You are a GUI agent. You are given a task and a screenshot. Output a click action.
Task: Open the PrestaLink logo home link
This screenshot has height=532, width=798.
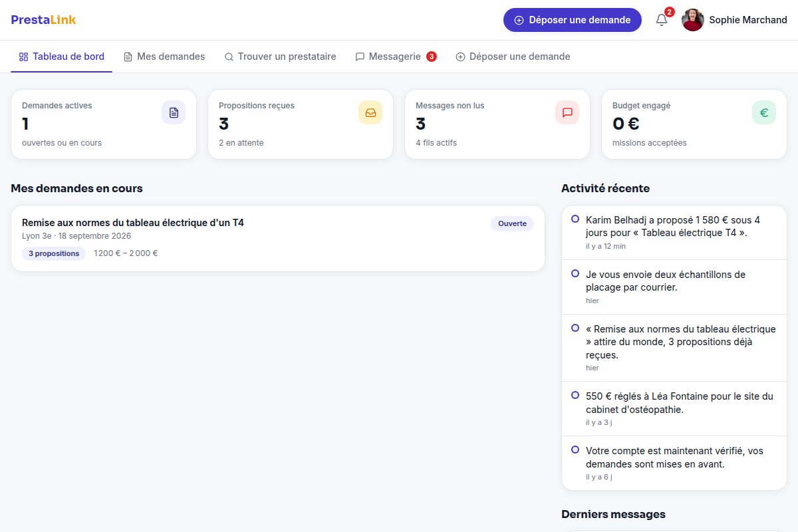click(x=43, y=20)
